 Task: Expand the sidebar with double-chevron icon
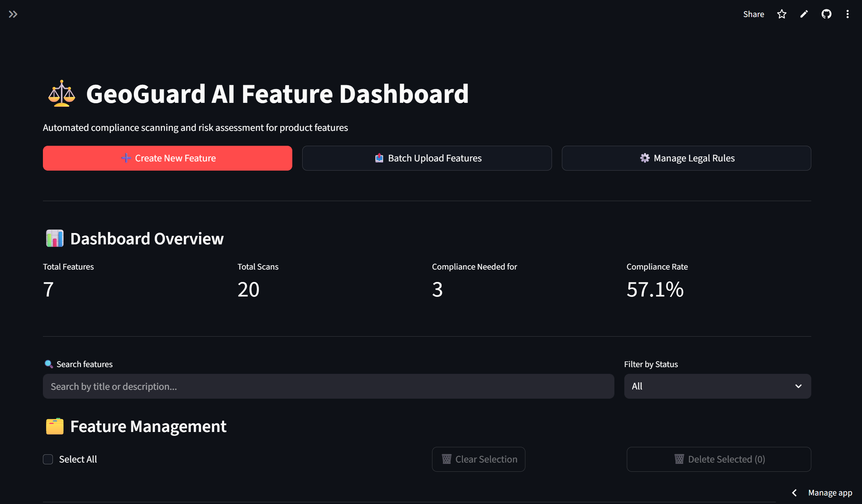coord(13,14)
